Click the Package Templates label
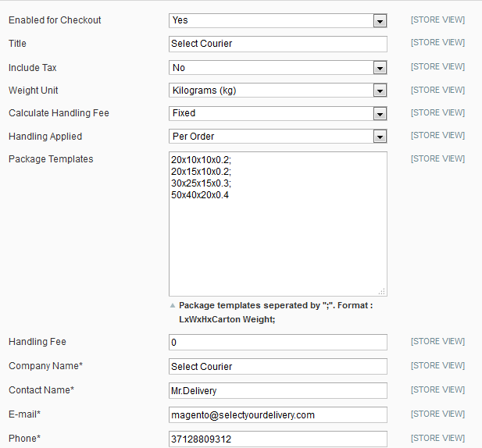 point(51,159)
